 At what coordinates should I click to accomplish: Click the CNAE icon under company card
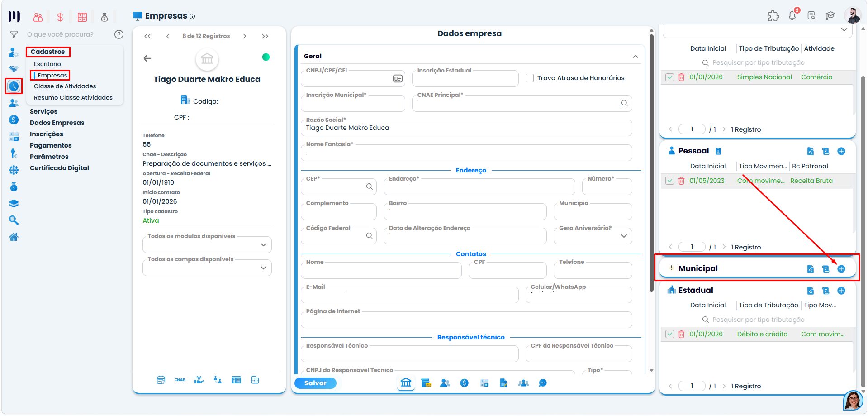(x=180, y=380)
